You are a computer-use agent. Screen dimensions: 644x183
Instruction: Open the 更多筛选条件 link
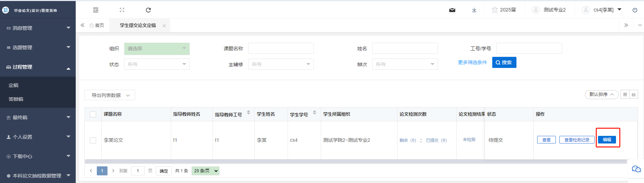(472, 62)
